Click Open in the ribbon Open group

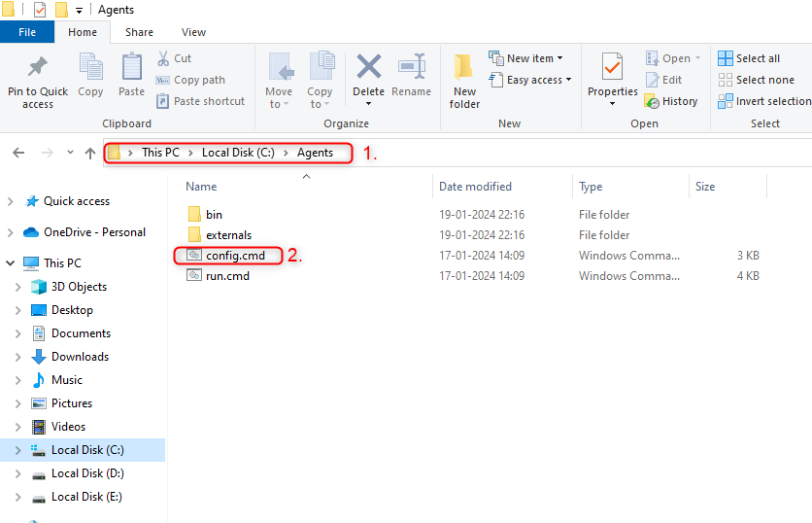[x=673, y=58]
